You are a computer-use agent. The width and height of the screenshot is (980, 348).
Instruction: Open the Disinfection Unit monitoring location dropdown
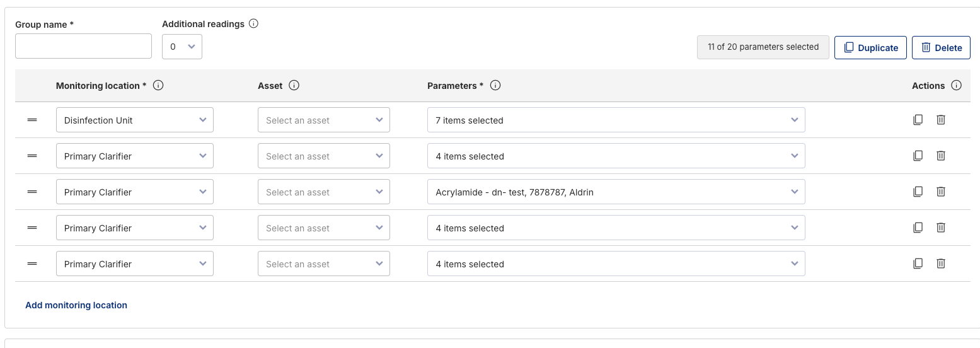pyautogui.click(x=134, y=120)
